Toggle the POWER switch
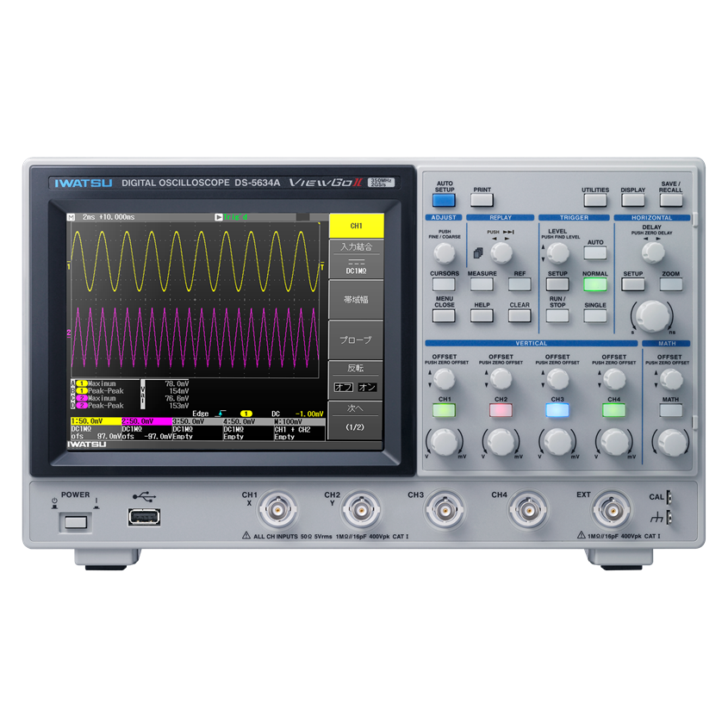 (x=76, y=522)
